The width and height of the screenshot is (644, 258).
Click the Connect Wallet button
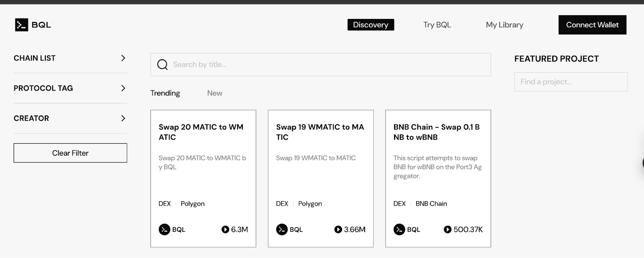click(x=592, y=25)
